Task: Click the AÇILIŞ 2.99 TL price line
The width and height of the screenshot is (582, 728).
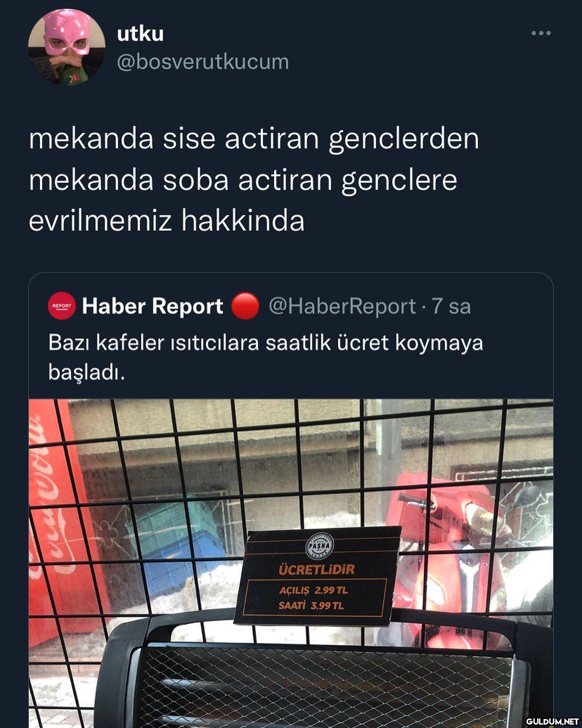Action: [x=314, y=590]
